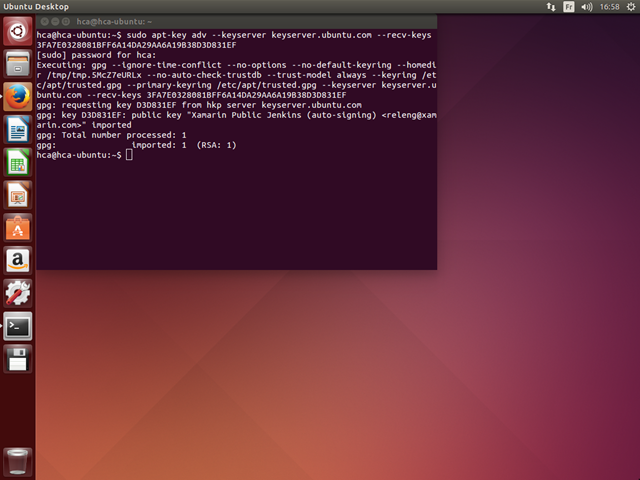The image size is (640, 480).
Task: Open the Fr keyboard layout indicator
Action: click(569, 7)
